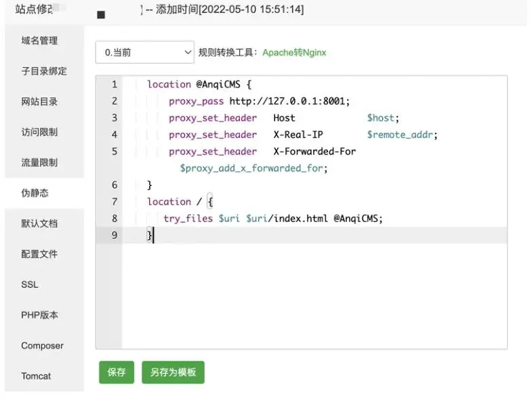Open the 配置文件 tab
Viewport: 532px width, 407px height.
click(39, 254)
